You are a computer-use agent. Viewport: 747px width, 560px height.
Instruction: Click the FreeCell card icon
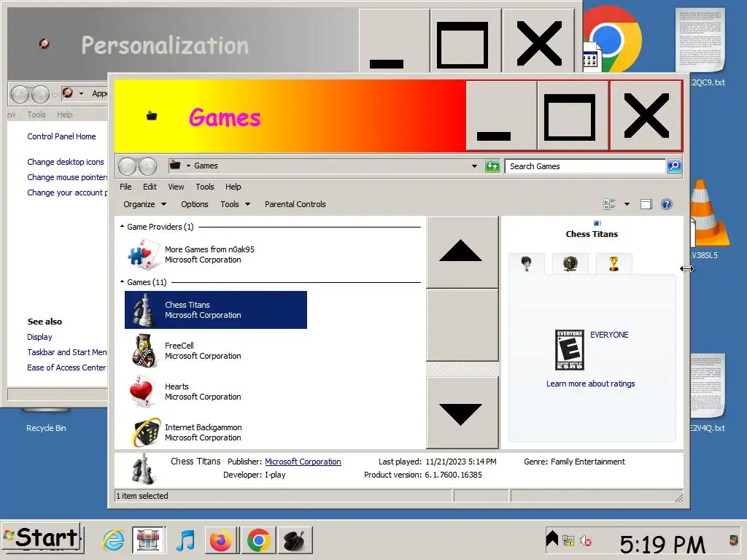click(144, 351)
